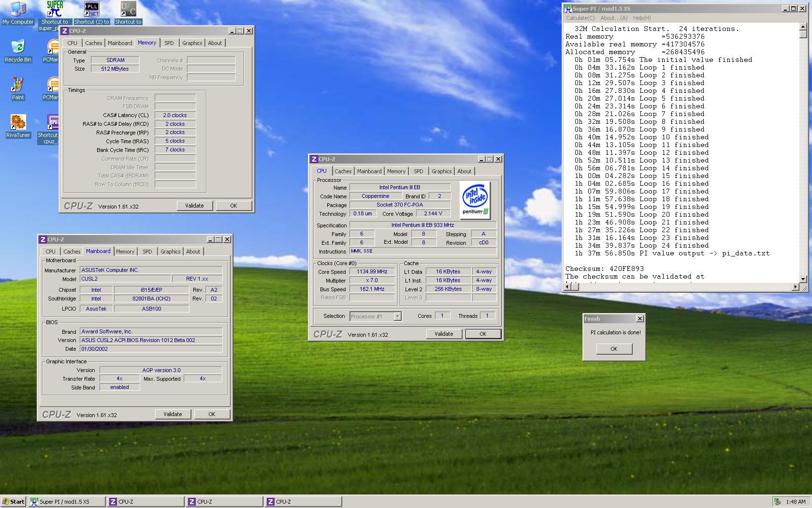Screen dimensions: 812x508
Task: Click the Core Speed 1134.99 MHz value
Action: 372,272
